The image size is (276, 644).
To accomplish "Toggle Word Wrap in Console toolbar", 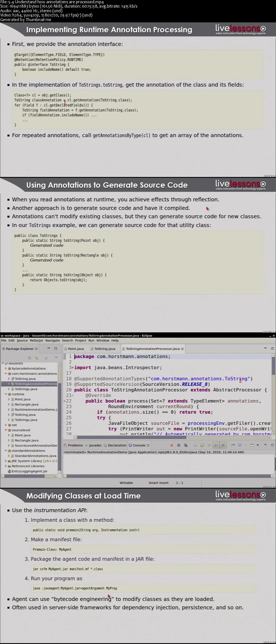I will coord(209,445).
